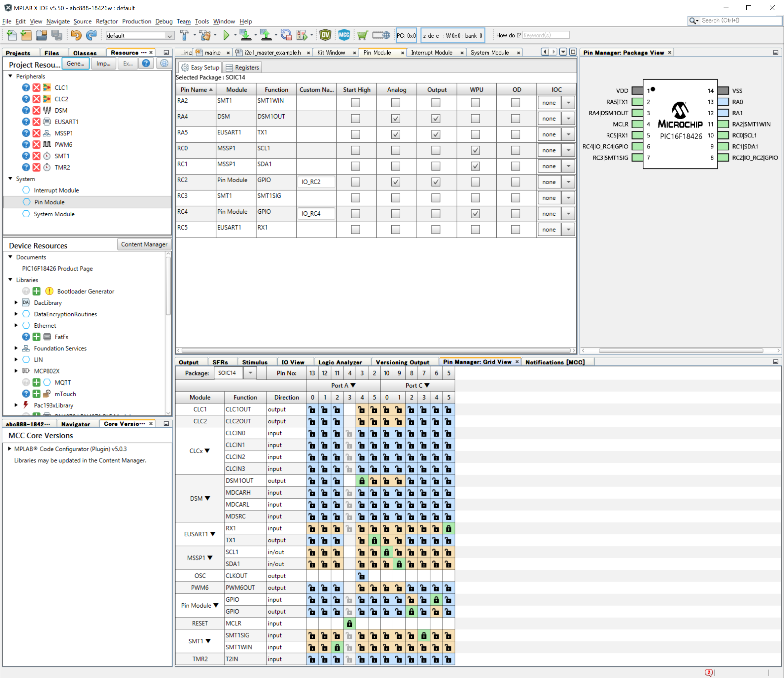The image size is (784, 678).
Task: Open the Development Board DV icon
Action: pos(325,35)
